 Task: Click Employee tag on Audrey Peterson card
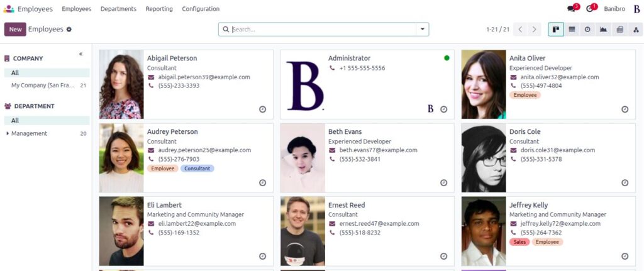pyautogui.click(x=163, y=169)
